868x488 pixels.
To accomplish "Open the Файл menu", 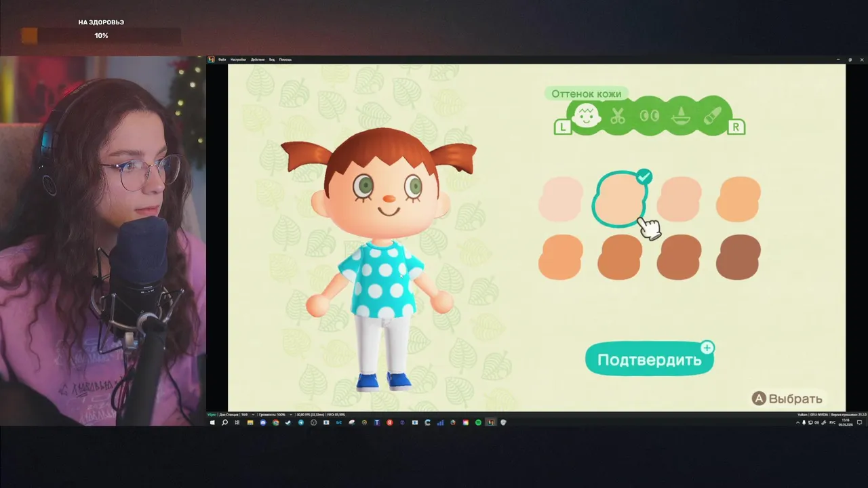I will [x=222, y=60].
